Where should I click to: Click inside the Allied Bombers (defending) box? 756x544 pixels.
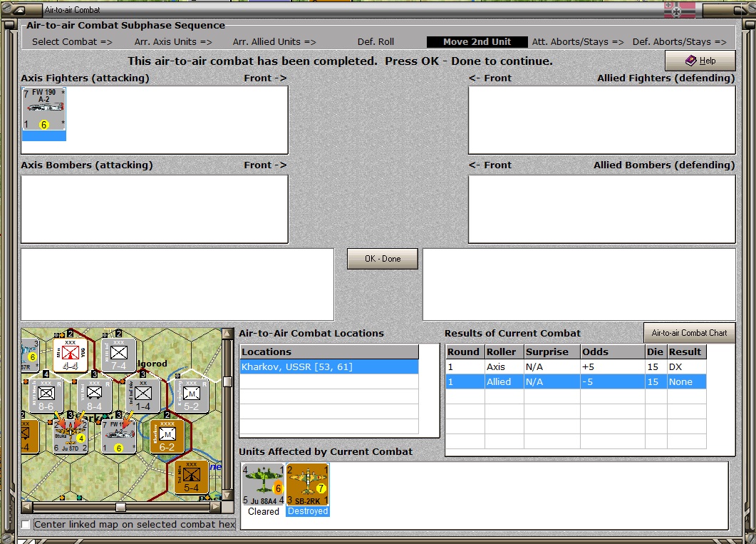pyautogui.click(x=601, y=209)
